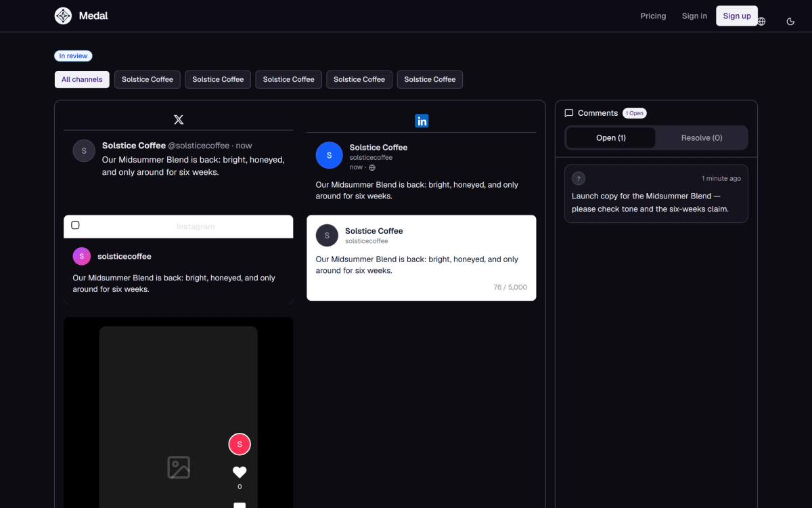Open the Pricing page
Image resolution: width=812 pixels, height=508 pixels.
click(653, 16)
